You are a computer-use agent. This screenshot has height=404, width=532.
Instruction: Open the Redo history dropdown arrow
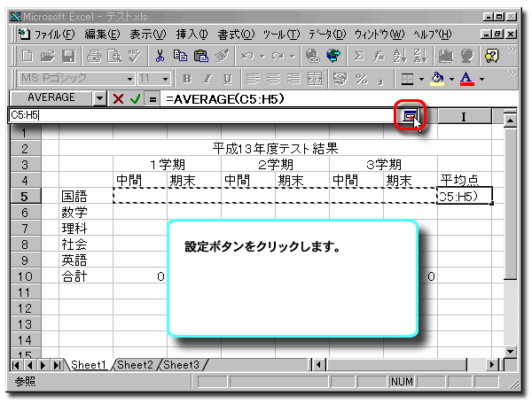(x=293, y=57)
